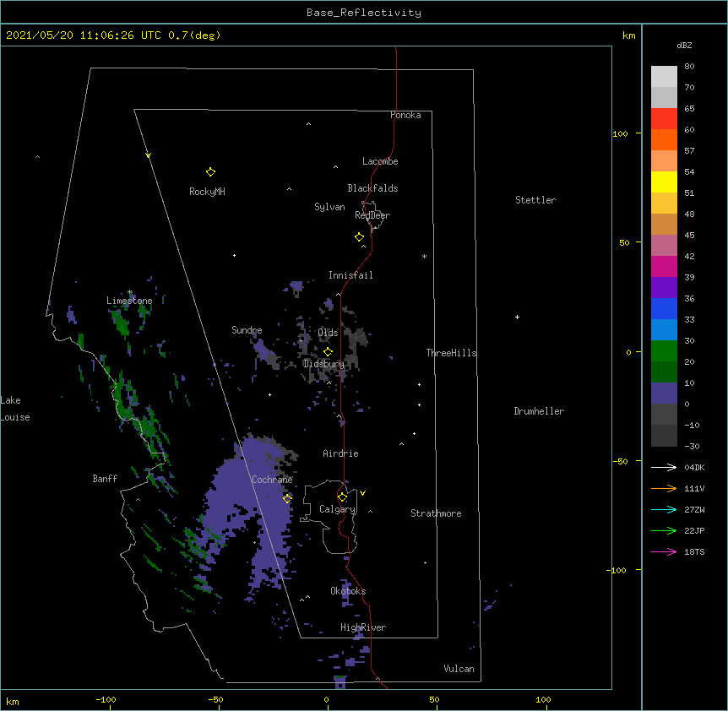Click the 30 dBZ green swatch
728x711 pixels.
(x=664, y=351)
